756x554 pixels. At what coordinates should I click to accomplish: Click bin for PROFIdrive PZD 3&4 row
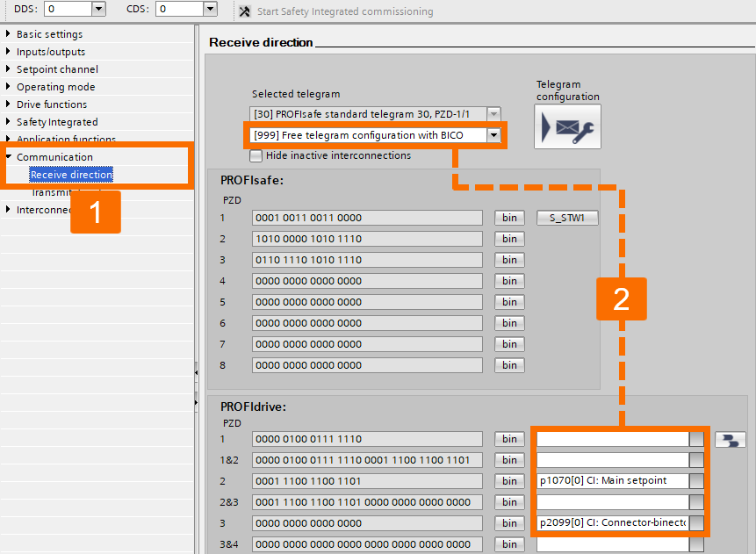click(x=509, y=543)
